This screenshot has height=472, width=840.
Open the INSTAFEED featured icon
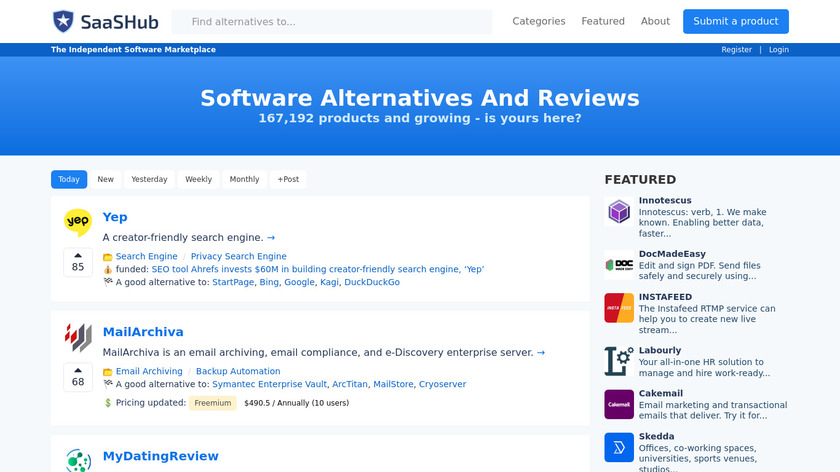coord(619,308)
